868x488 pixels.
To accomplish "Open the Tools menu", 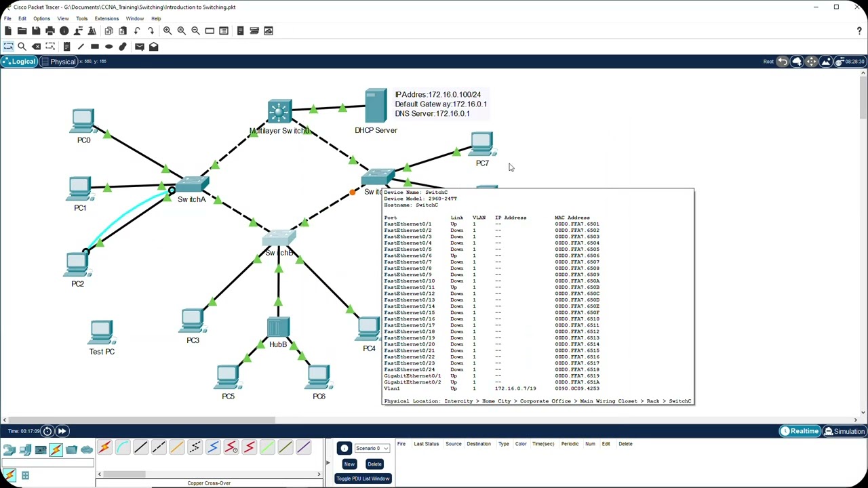I will [x=82, y=18].
